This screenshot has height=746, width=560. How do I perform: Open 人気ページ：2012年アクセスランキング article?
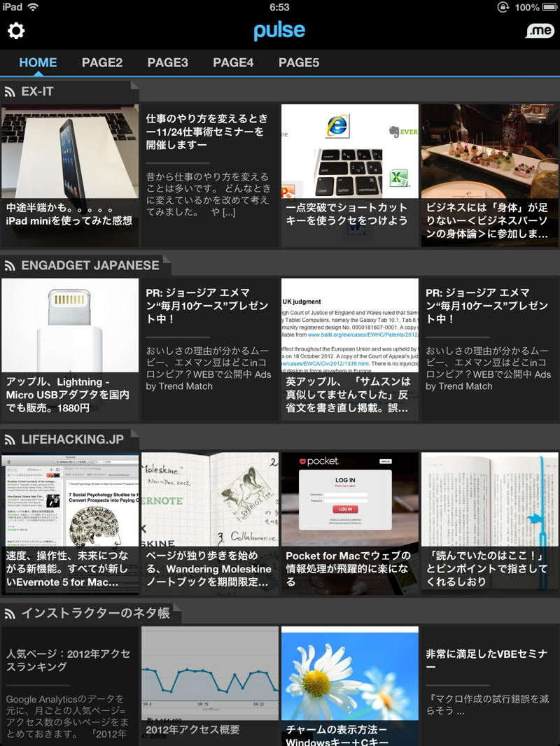(70, 686)
